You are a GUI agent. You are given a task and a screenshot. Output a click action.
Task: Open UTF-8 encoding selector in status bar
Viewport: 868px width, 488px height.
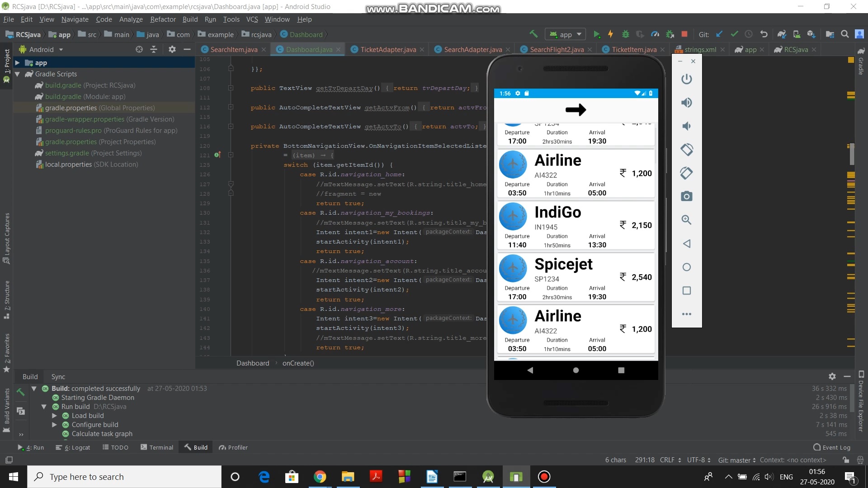pyautogui.click(x=699, y=460)
